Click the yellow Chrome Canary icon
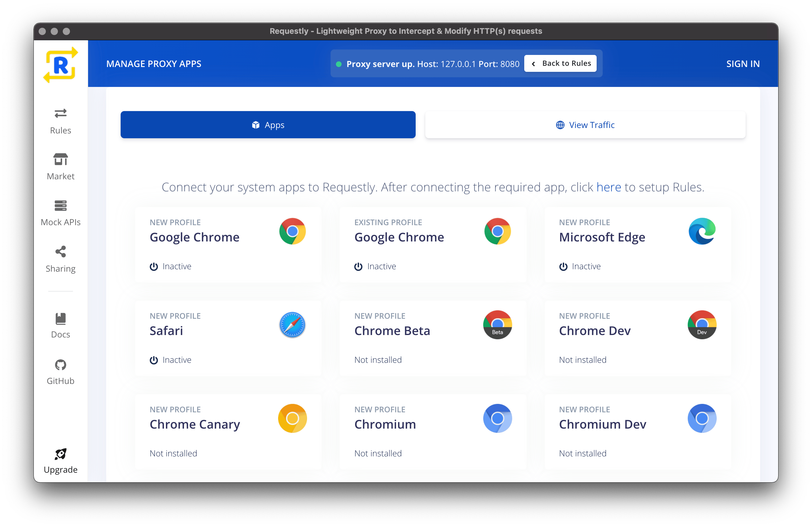The image size is (812, 527). point(292,418)
